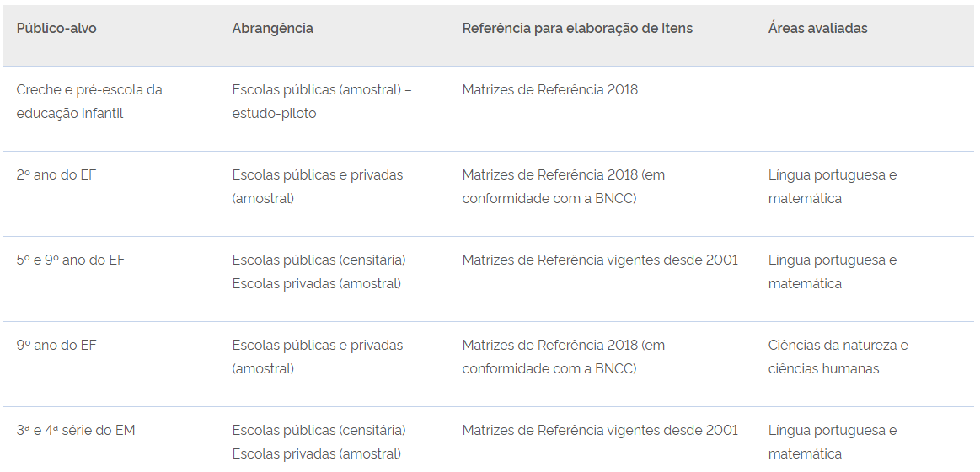Click the "Abrangência" column header
The height and width of the screenshot is (472, 980).
click(x=272, y=29)
